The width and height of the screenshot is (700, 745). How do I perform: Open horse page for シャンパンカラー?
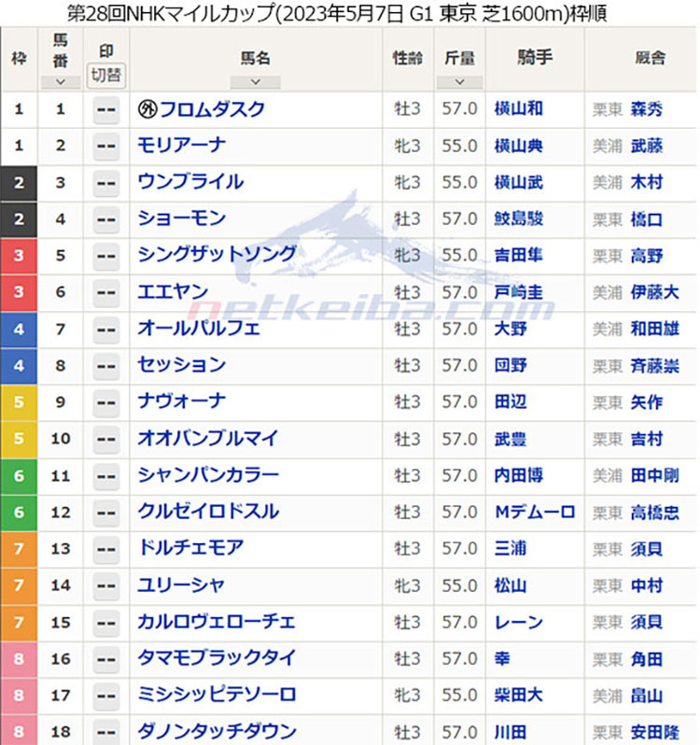click(x=208, y=474)
